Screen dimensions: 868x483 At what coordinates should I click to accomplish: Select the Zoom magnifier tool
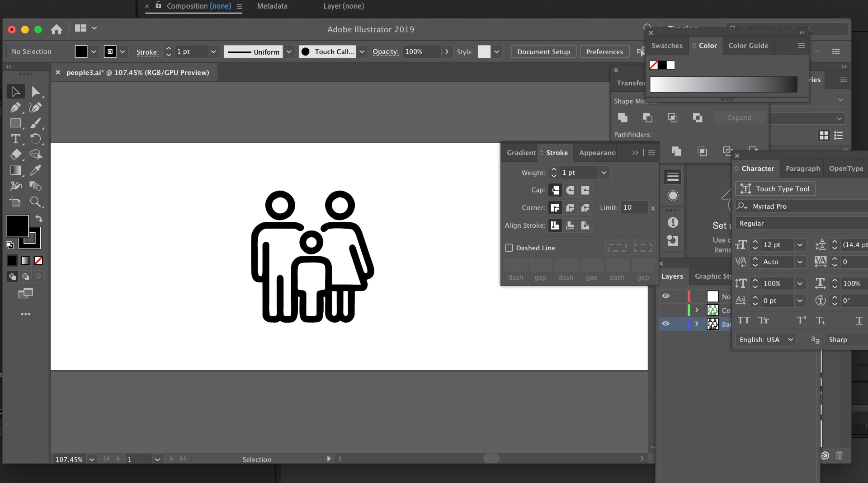coord(36,202)
